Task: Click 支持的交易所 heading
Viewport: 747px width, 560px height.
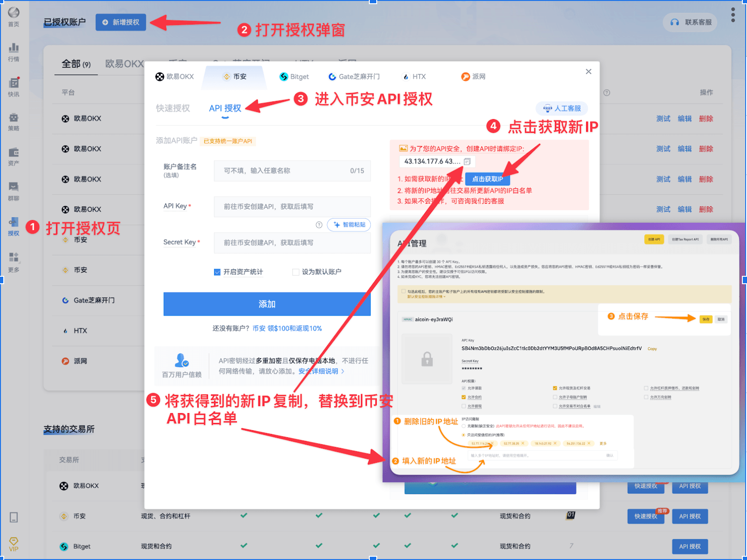Action: [x=69, y=429]
